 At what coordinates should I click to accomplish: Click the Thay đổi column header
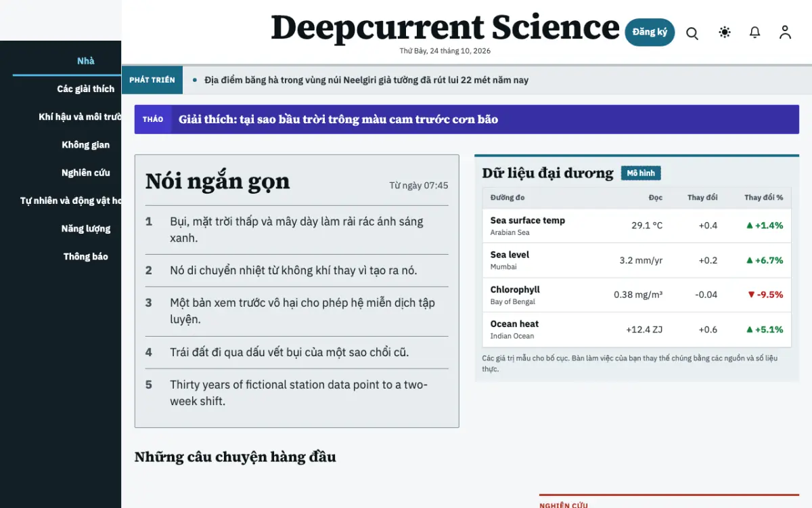[702, 198]
